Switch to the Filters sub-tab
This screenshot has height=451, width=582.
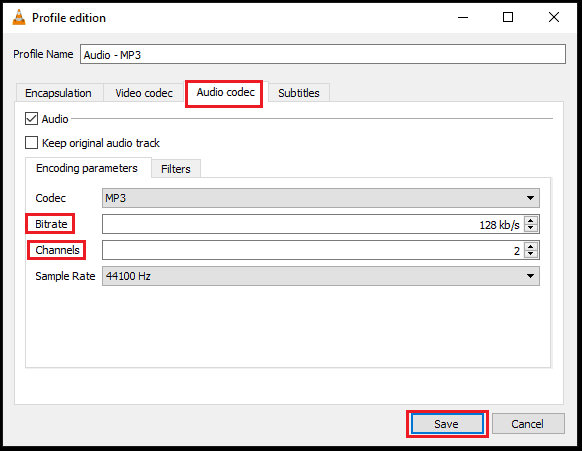(176, 169)
